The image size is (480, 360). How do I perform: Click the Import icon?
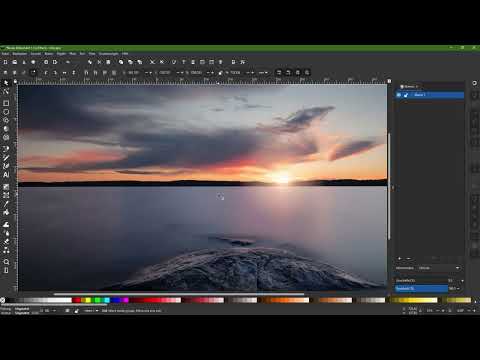(46, 62)
